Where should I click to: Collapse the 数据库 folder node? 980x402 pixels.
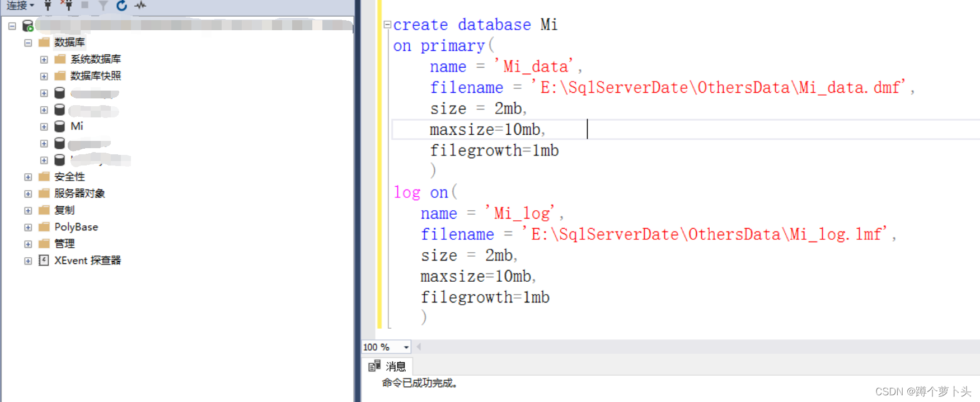[28, 42]
